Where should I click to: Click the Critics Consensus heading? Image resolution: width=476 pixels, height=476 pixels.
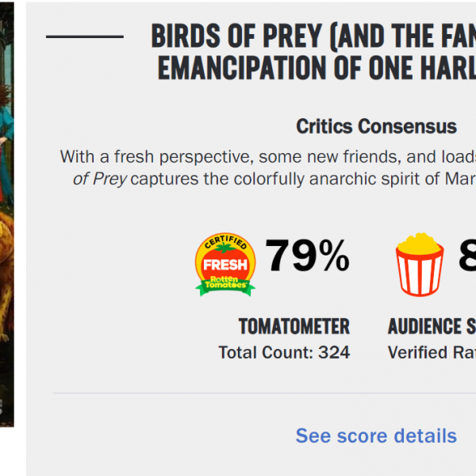click(376, 126)
